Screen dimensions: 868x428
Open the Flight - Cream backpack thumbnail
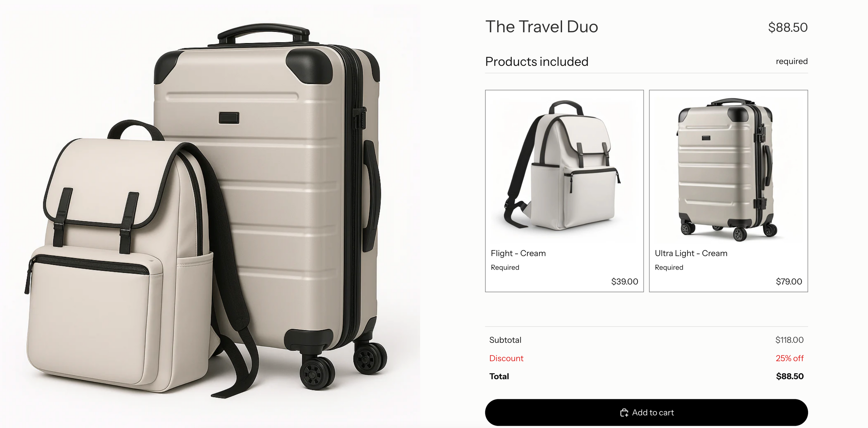(x=564, y=167)
